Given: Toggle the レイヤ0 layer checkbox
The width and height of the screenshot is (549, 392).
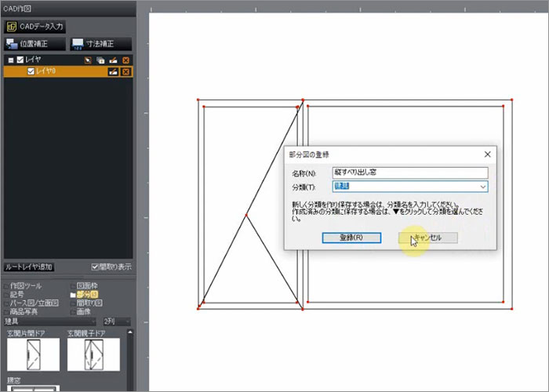Looking at the screenshot, I should tap(31, 71).
